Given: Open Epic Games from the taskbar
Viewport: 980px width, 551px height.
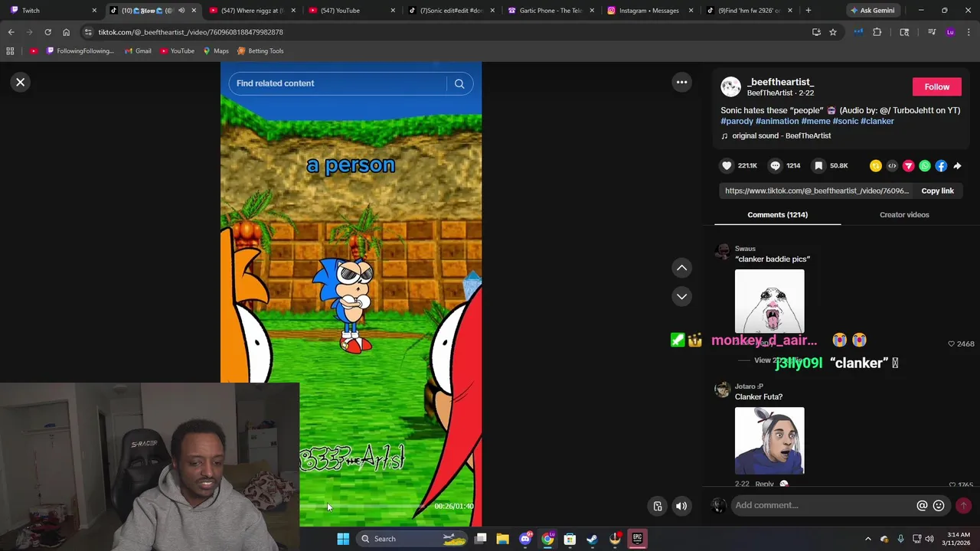Looking at the screenshot, I should [637, 539].
